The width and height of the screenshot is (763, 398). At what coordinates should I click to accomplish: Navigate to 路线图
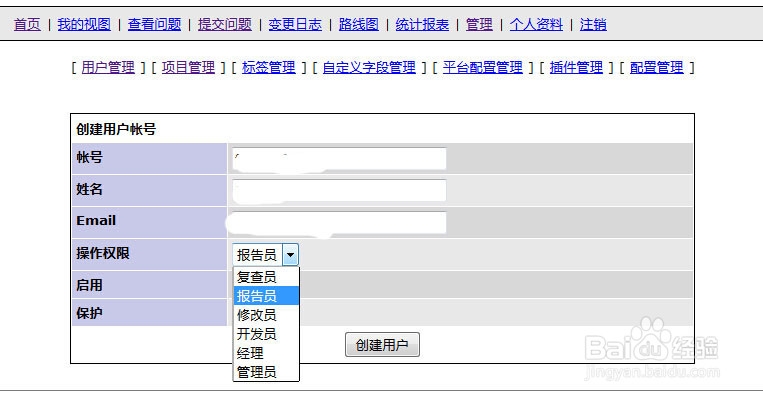tap(359, 24)
